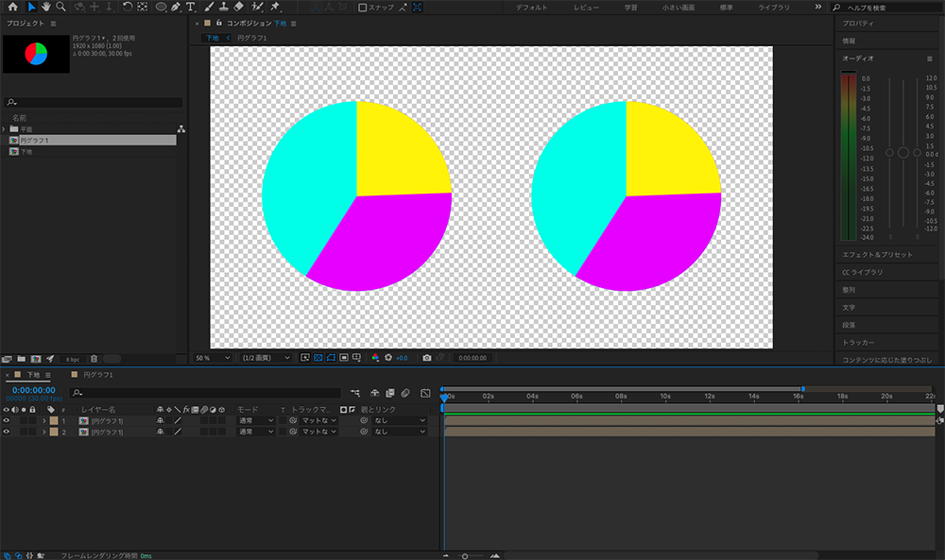This screenshot has width=945, height=560.
Task: Select 円グラフ1 item in project panel
Action: pyautogui.click(x=93, y=141)
